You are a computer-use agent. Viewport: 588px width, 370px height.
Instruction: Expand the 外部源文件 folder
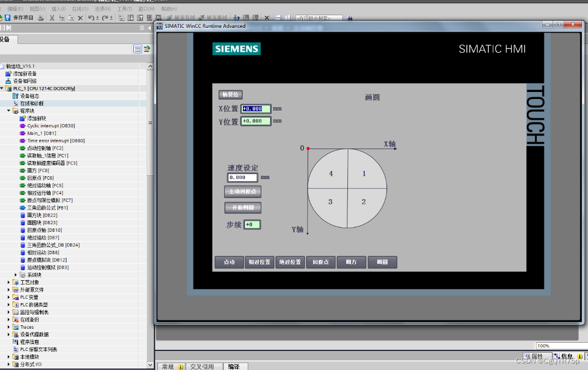tap(9, 290)
